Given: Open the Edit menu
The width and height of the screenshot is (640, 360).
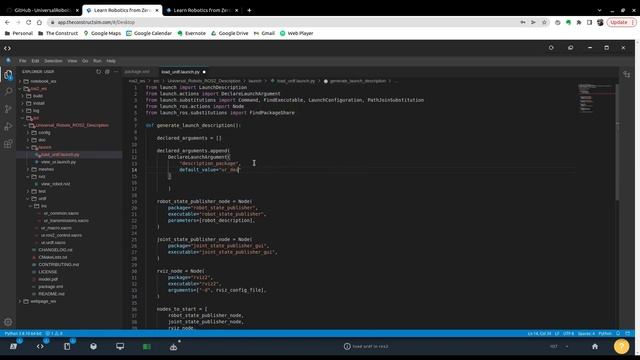Looking at the screenshot, I should click(36, 61).
